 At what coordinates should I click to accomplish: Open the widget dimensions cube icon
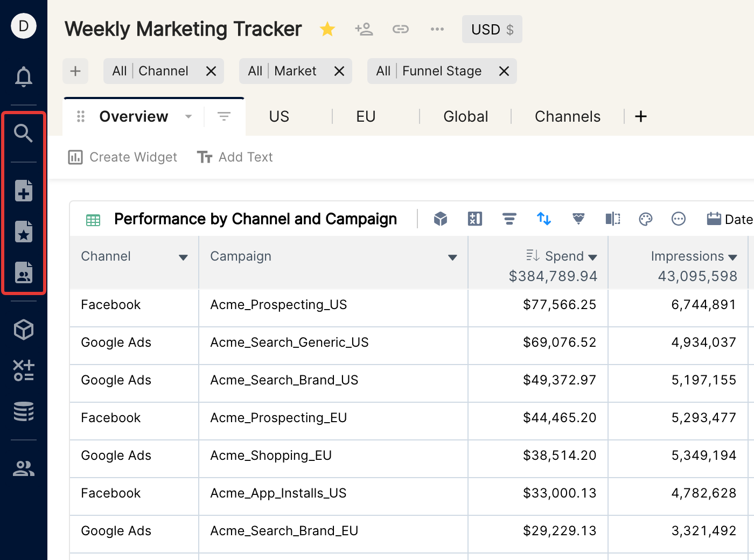click(441, 219)
